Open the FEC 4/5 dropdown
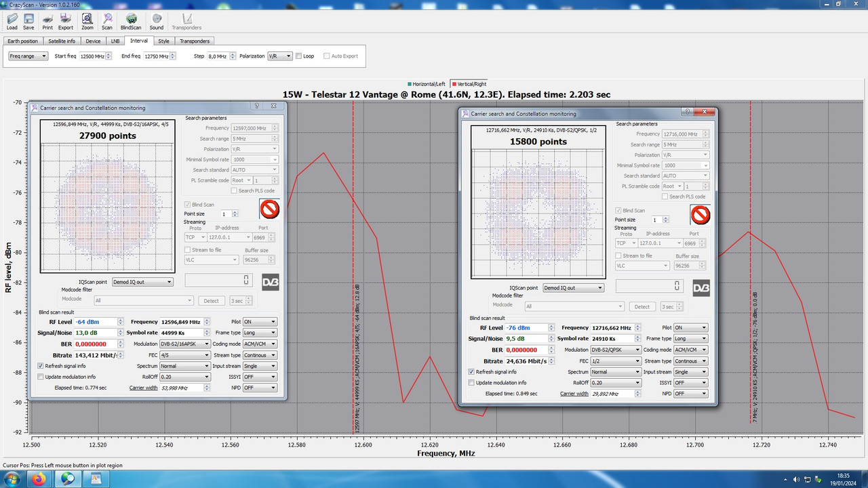 click(185, 354)
